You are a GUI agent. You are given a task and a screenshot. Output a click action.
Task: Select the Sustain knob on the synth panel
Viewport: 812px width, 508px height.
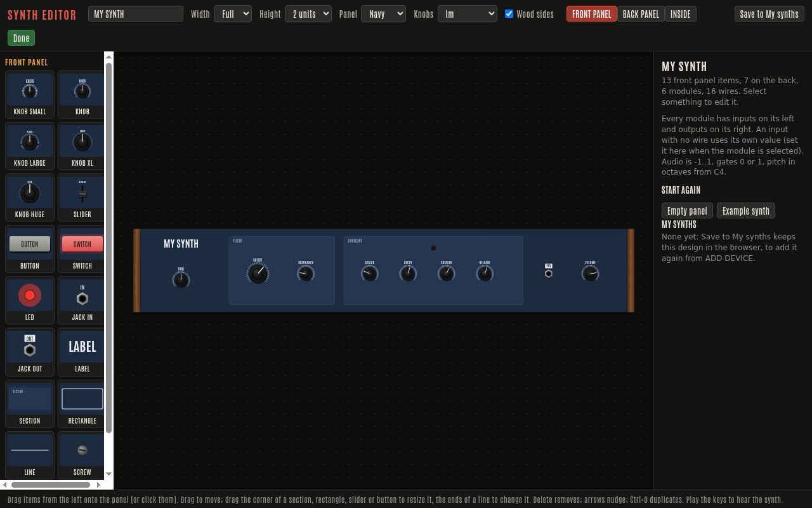coord(447,273)
